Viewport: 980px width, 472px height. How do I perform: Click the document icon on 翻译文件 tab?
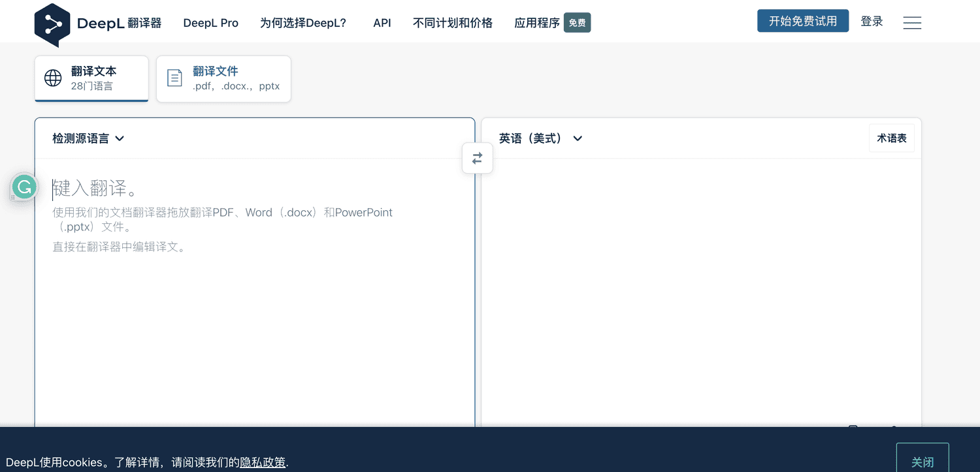point(175,78)
